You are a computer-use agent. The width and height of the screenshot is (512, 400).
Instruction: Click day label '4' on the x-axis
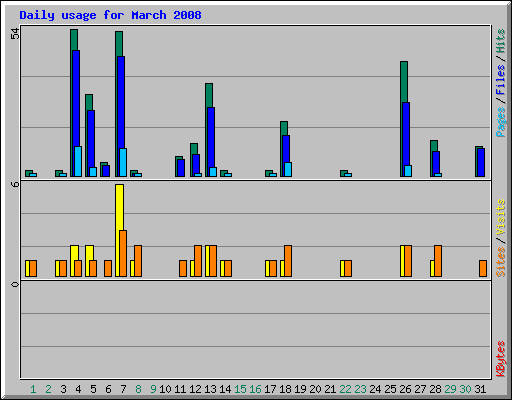point(78,389)
